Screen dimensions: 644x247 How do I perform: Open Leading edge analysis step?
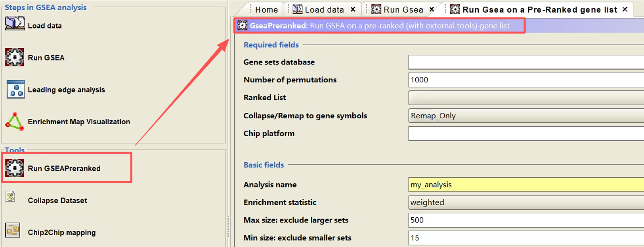(66, 90)
